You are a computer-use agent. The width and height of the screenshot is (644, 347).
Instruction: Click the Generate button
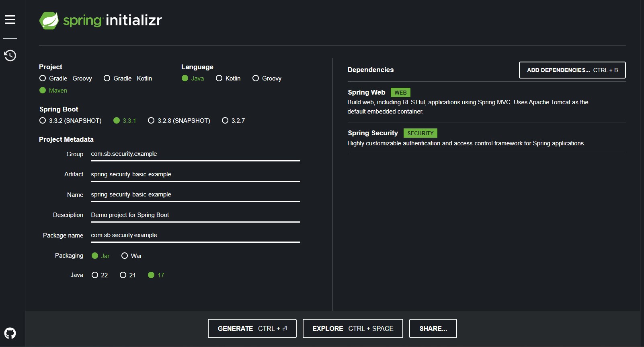pos(252,328)
